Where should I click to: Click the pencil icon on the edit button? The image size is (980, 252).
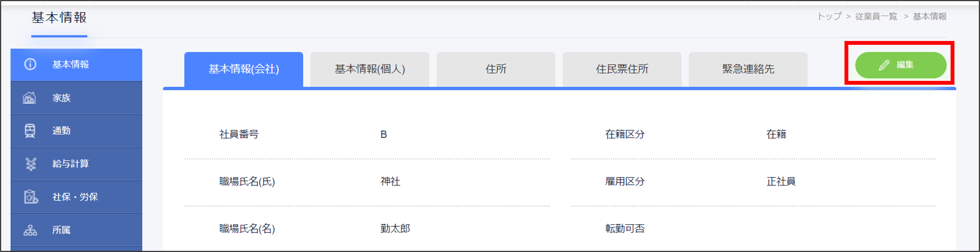pos(884,65)
